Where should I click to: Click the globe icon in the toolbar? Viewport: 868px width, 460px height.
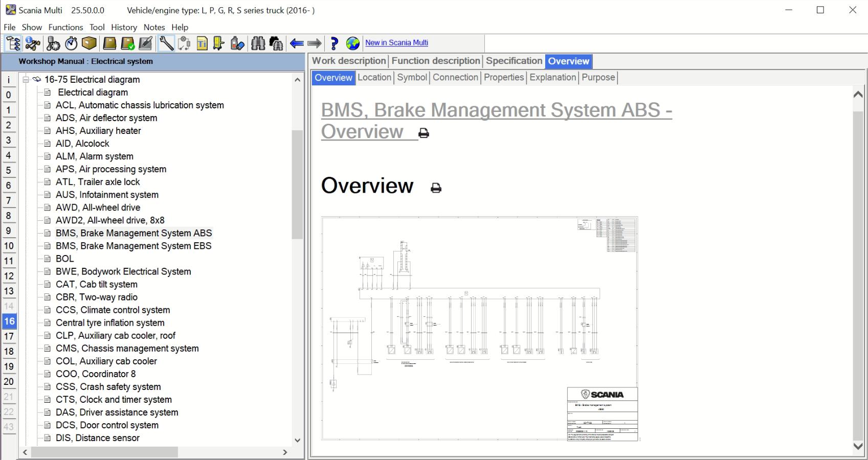coord(352,43)
